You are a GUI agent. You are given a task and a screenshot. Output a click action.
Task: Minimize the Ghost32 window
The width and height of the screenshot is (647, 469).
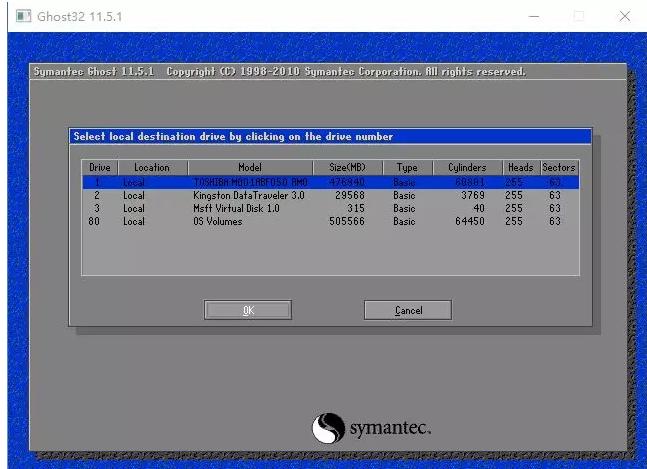coord(533,17)
